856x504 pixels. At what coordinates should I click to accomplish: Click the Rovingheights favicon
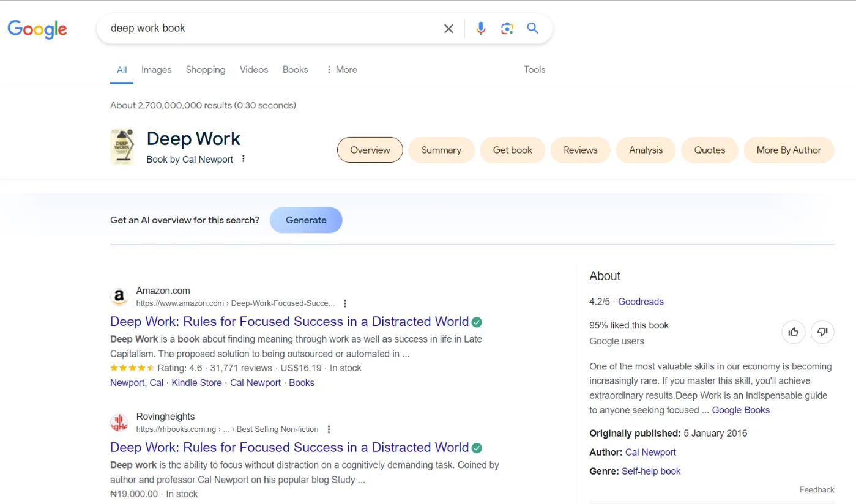[119, 423]
